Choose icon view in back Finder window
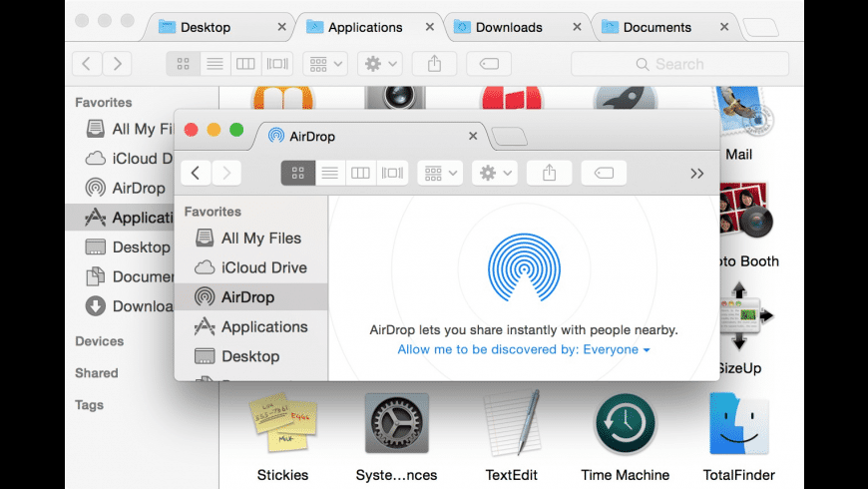 pos(184,64)
